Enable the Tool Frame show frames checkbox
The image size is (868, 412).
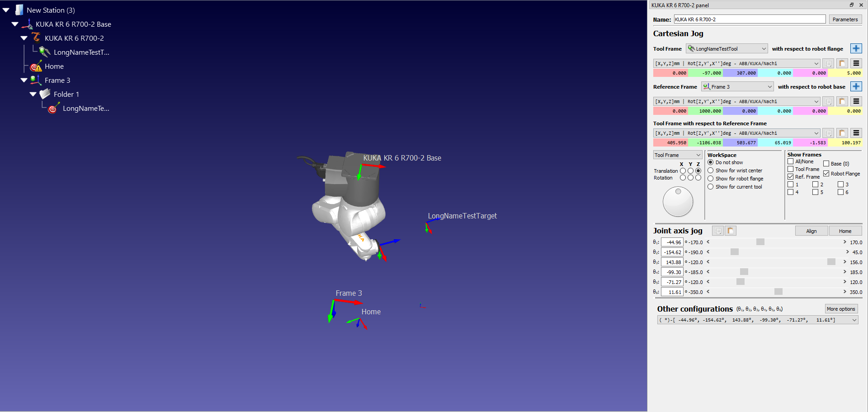point(790,169)
